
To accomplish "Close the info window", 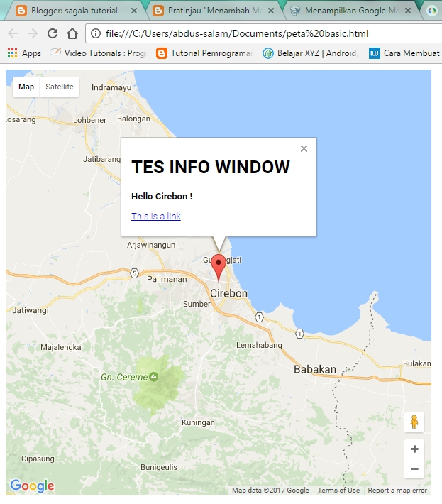I will [304, 149].
